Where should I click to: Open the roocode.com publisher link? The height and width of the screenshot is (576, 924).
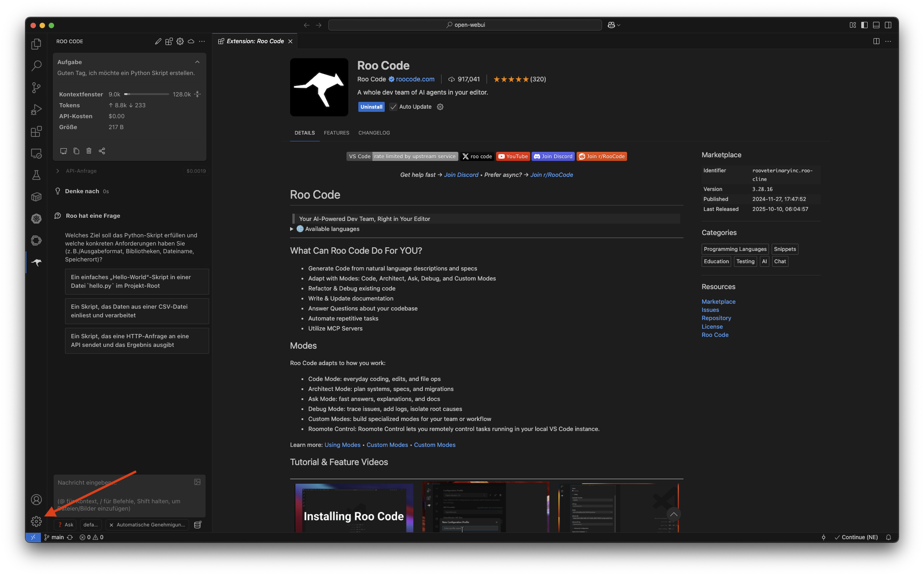click(x=415, y=79)
